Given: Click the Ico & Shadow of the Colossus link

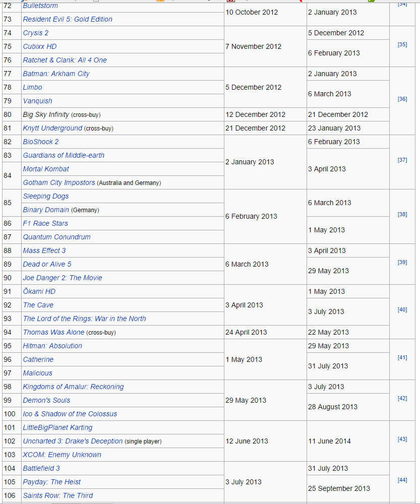Looking at the screenshot, I should (70, 414).
